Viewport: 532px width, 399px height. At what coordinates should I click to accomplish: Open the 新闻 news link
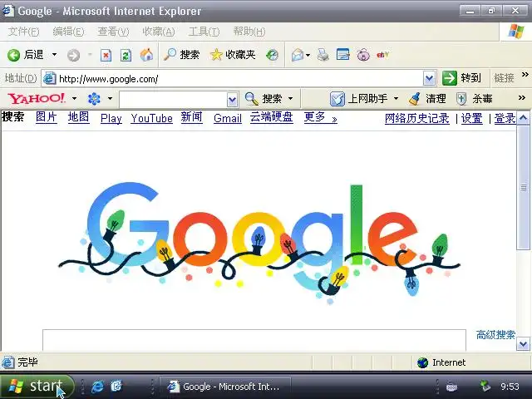tap(191, 117)
